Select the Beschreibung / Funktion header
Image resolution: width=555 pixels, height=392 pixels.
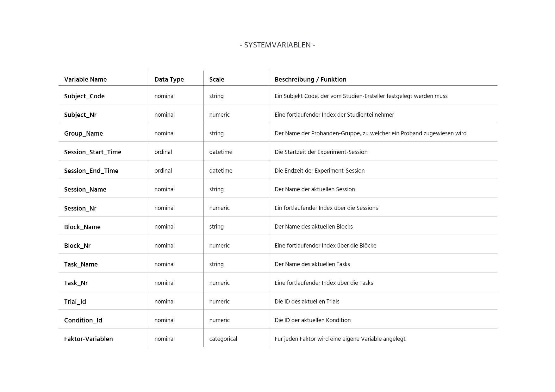coord(310,79)
